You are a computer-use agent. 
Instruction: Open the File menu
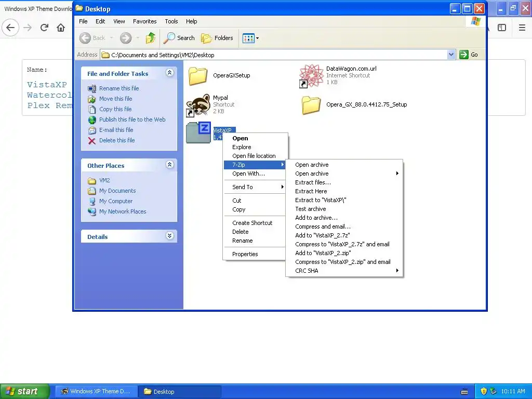tap(83, 21)
